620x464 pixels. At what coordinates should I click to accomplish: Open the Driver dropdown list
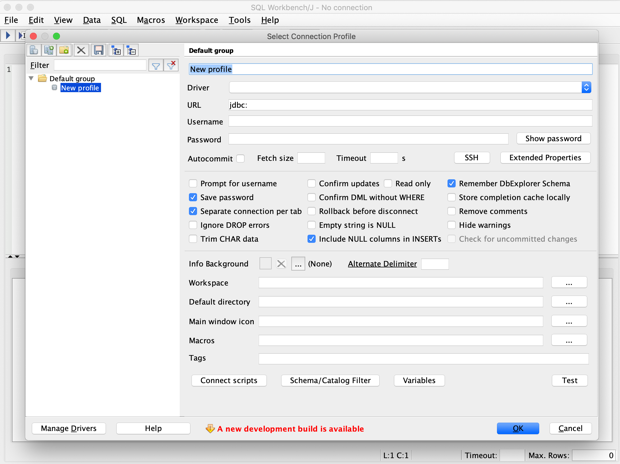[586, 87]
